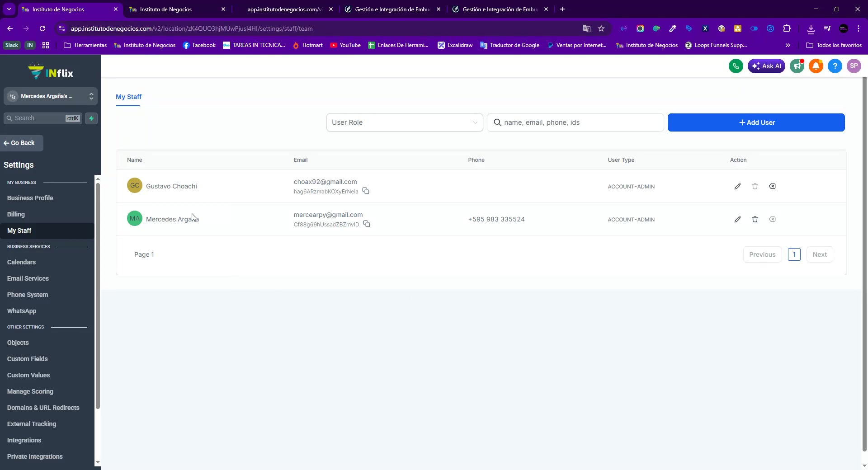Edit Mercedes Argaña user with pencil icon

737,219
